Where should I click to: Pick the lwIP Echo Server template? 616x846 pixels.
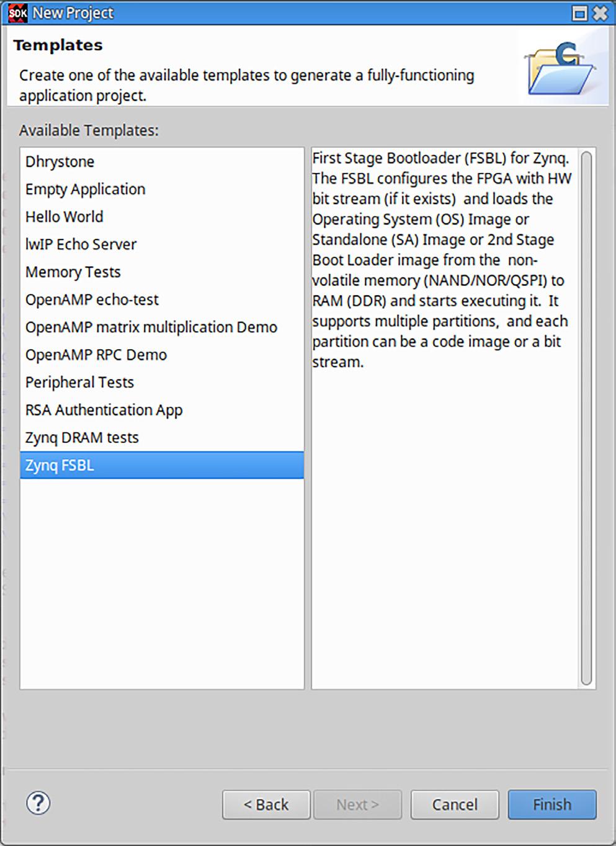pyautogui.click(x=162, y=244)
